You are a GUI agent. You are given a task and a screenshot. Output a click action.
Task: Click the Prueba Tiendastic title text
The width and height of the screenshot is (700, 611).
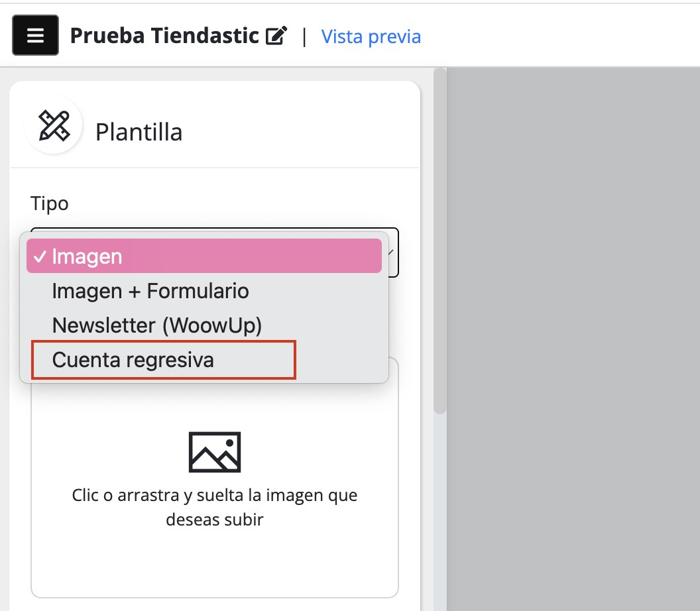pyautogui.click(x=164, y=36)
